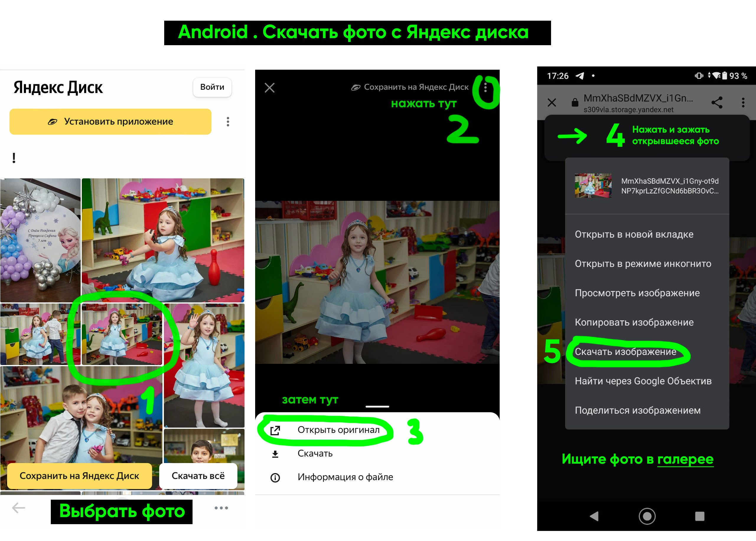This screenshot has height=541, width=756.
Task: Tap 'Сохранить на Яндекс Диск' yellow button
Action: pos(79,476)
